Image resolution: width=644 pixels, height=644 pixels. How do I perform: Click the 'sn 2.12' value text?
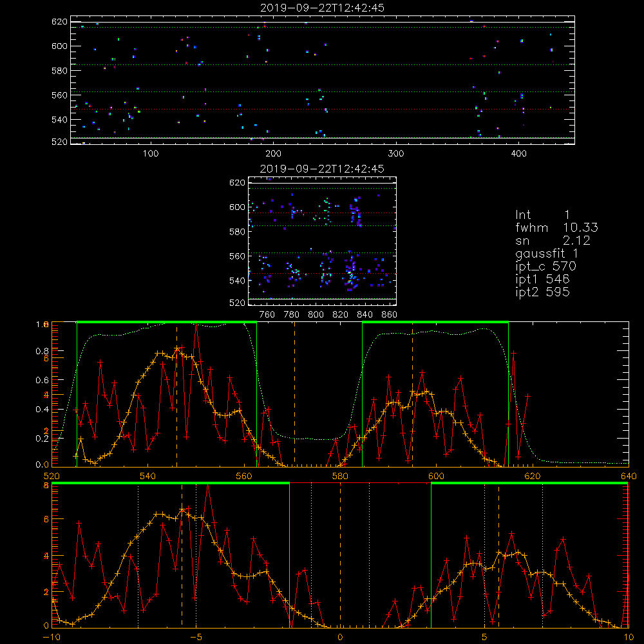(553, 240)
